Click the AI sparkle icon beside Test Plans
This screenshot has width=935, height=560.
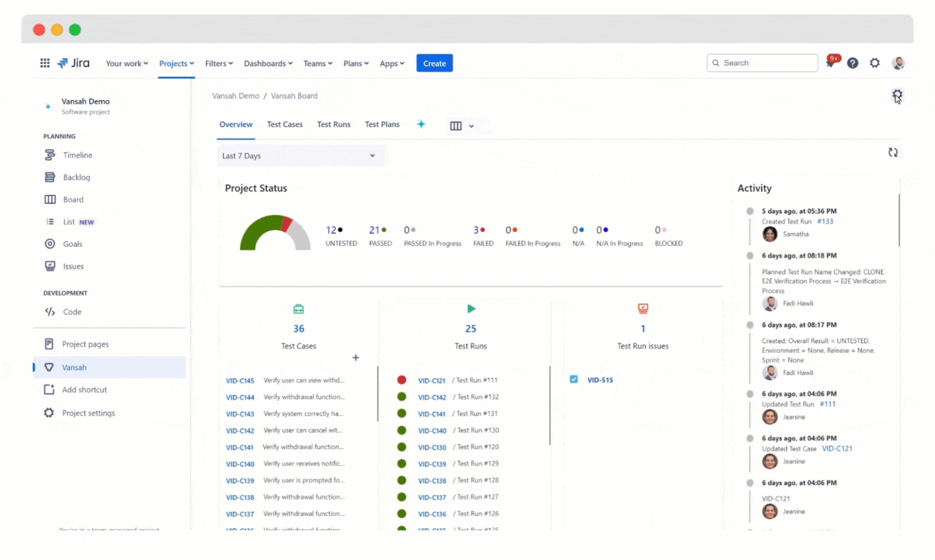point(421,124)
